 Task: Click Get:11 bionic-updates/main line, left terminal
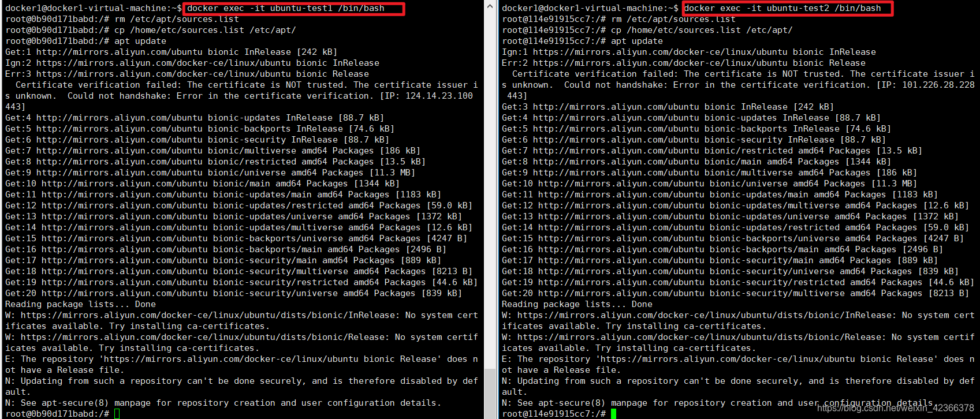[x=223, y=194]
